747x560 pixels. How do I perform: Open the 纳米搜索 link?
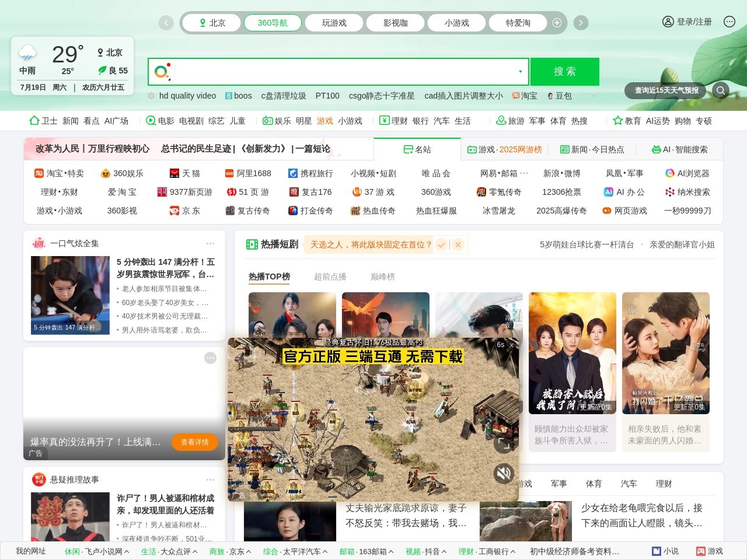687,192
